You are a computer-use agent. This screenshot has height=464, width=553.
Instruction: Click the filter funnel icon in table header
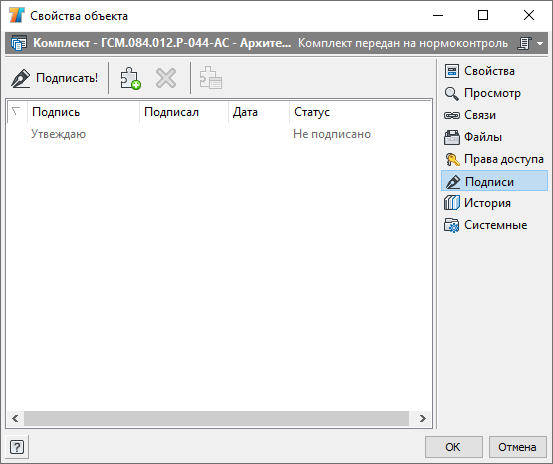coord(16,112)
